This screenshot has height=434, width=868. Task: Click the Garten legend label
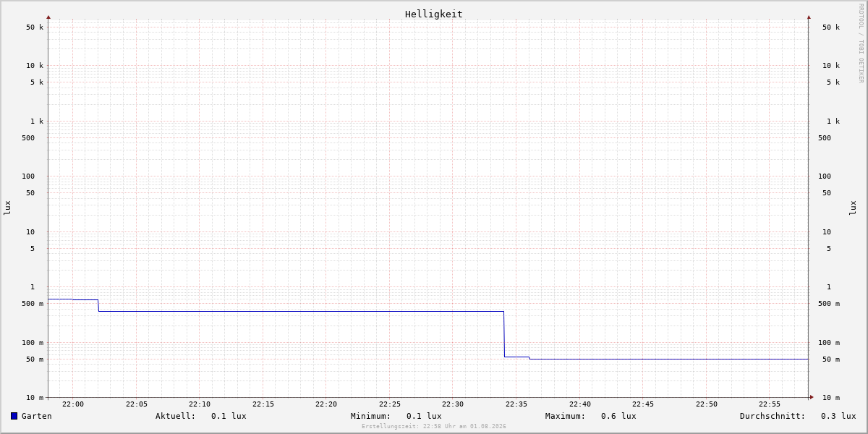37,416
